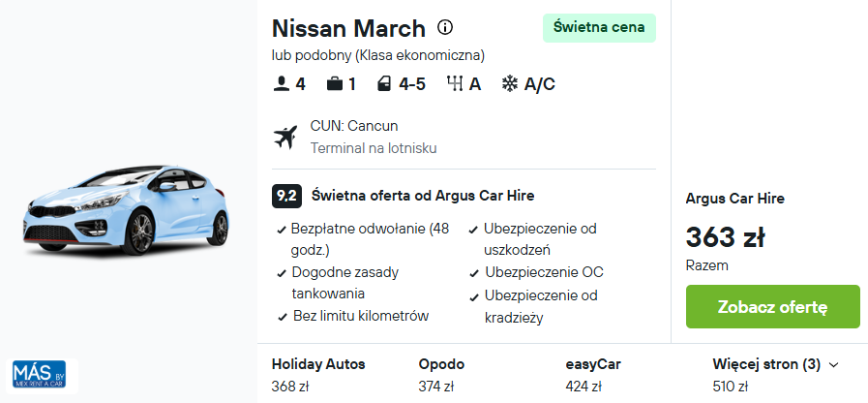Click the luggage suitcase icon
The height and width of the screenshot is (403, 868).
click(335, 84)
